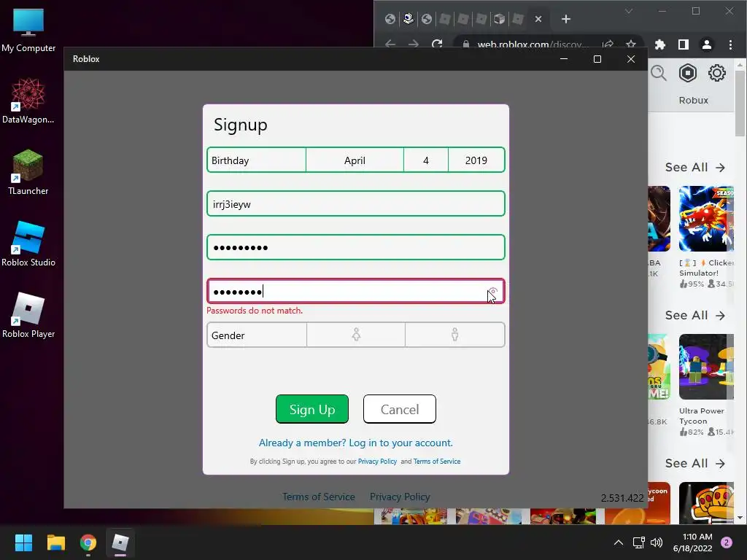Follow Already a member log in link

pos(355,443)
